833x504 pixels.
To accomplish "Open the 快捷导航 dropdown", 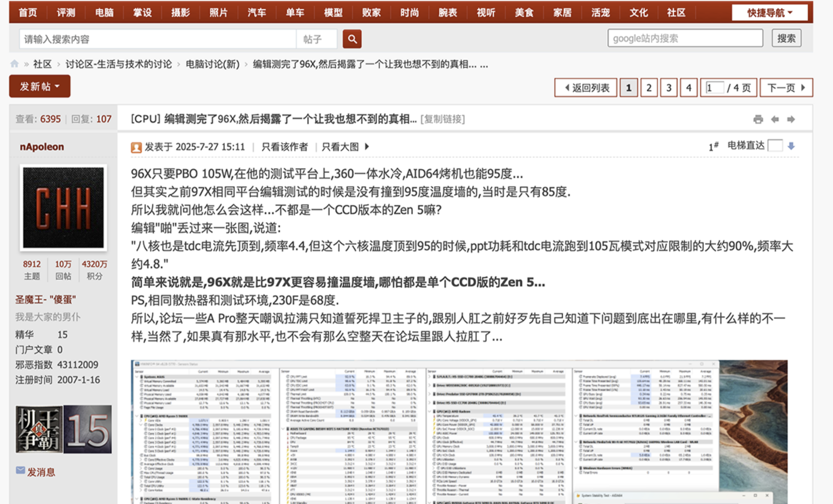I will pyautogui.click(x=769, y=13).
